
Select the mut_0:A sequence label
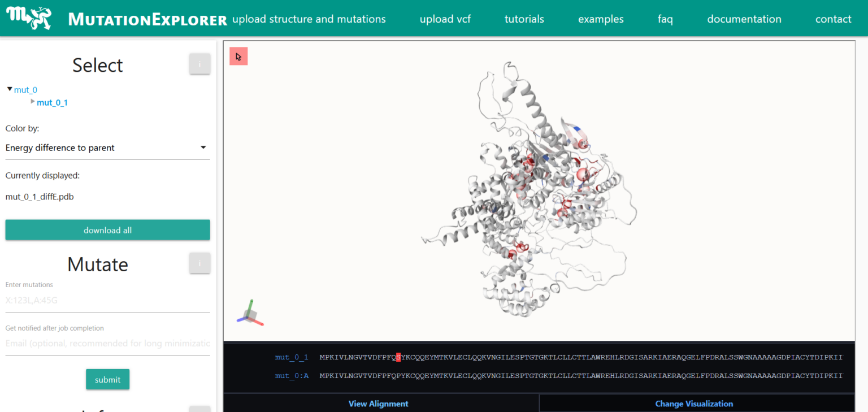click(x=292, y=375)
